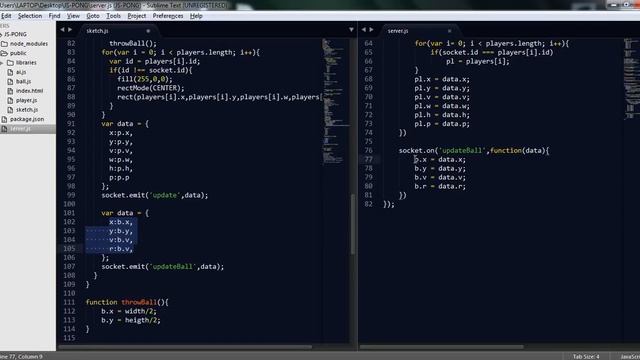Image resolution: width=640 pixels, height=360 pixels.
Task: Click 'fill(255,0,0);' on line 86
Action: tap(145, 79)
